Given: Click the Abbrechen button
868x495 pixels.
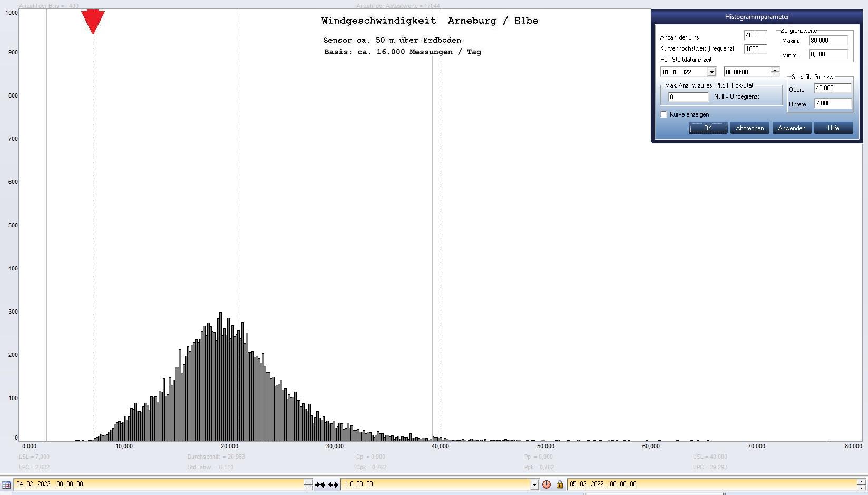Looking at the screenshot, I should tap(749, 128).
